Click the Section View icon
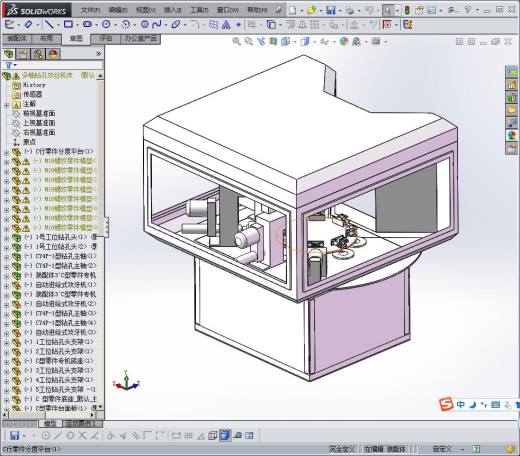 273,42
